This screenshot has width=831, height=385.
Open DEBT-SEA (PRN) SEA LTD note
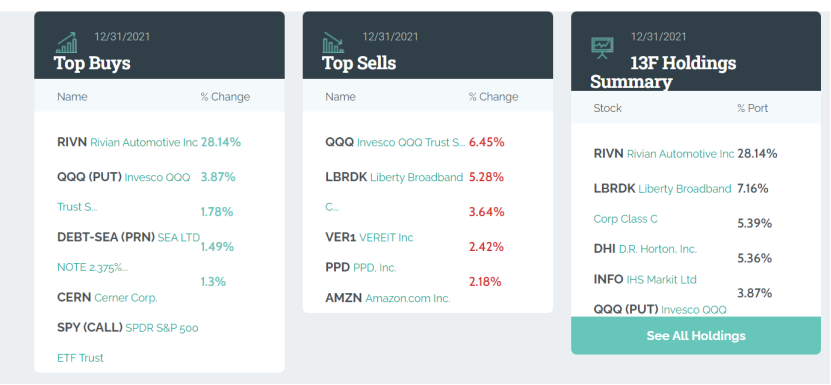[128, 252]
